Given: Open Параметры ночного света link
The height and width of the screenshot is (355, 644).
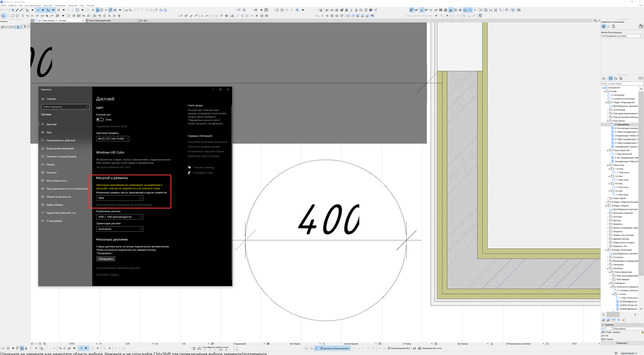Looking at the screenshot, I should pyautogui.click(x=112, y=126).
